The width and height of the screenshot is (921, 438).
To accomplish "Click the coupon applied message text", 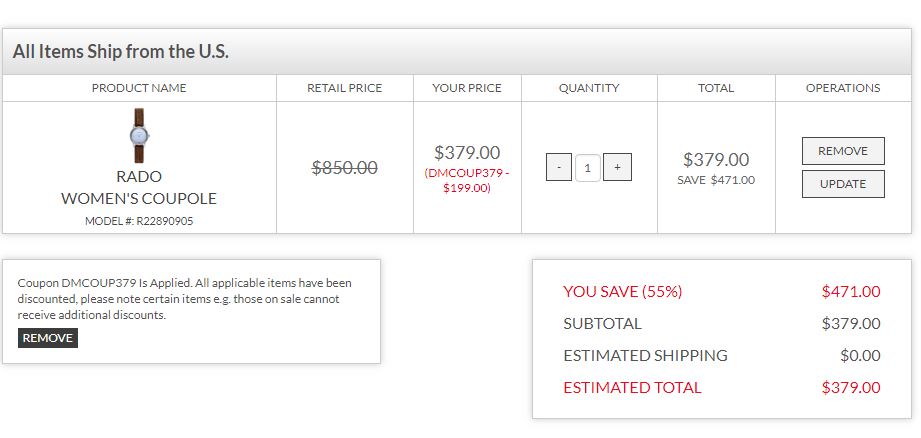I will tap(185, 298).
